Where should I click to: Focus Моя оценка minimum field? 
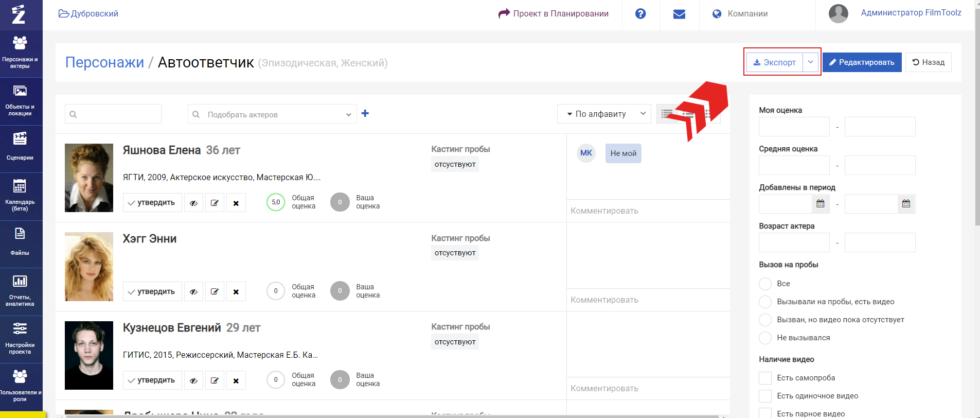pyautogui.click(x=794, y=127)
